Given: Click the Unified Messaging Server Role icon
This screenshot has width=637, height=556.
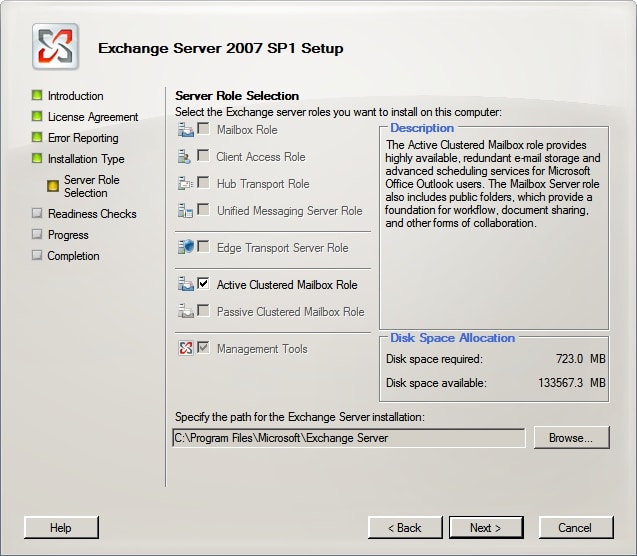Looking at the screenshot, I should pyautogui.click(x=185, y=211).
